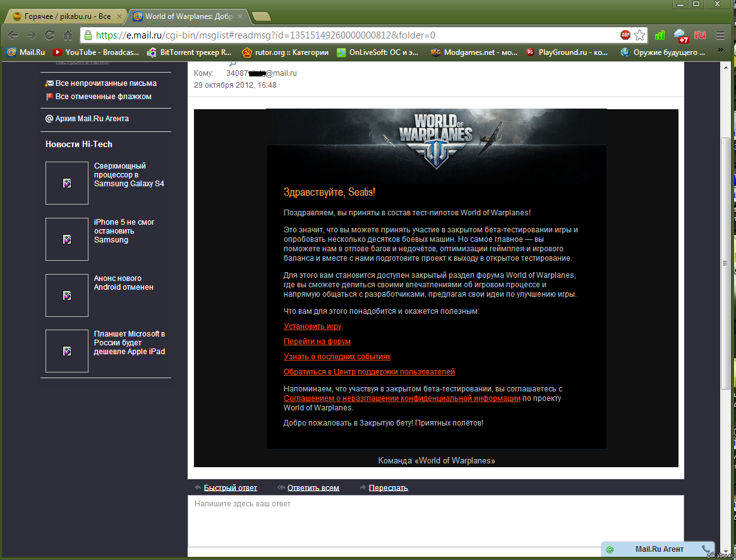This screenshot has height=560, width=736.
Task: Open the weather extension with +7 badge
Action: [680, 35]
